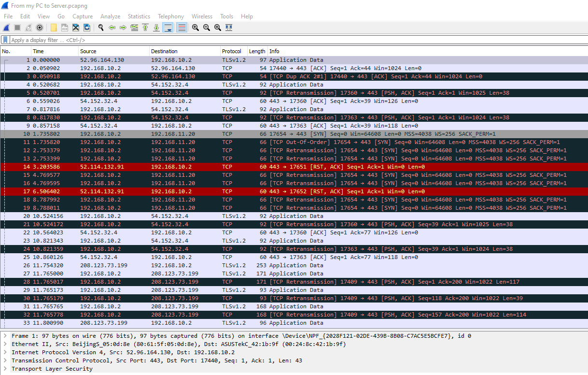Viewport: 588px width, 375px height.
Task: Sort by the No. column header
Action: (x=15, y=51)
